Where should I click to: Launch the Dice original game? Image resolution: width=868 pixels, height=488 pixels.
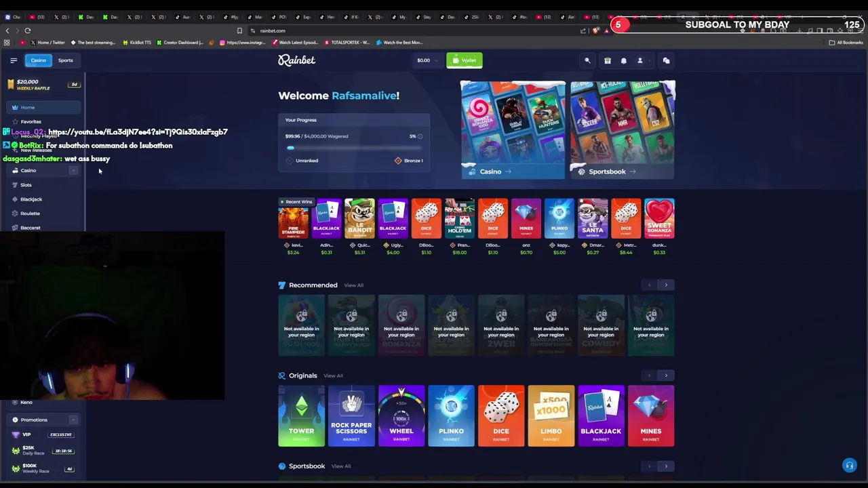click(501, 415)
